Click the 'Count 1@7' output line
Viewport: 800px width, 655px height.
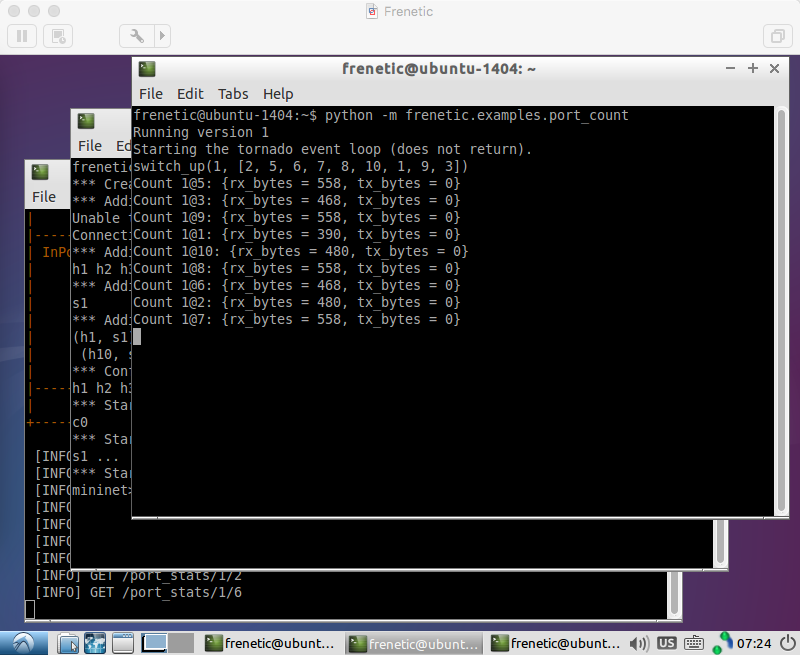point(296,319)
